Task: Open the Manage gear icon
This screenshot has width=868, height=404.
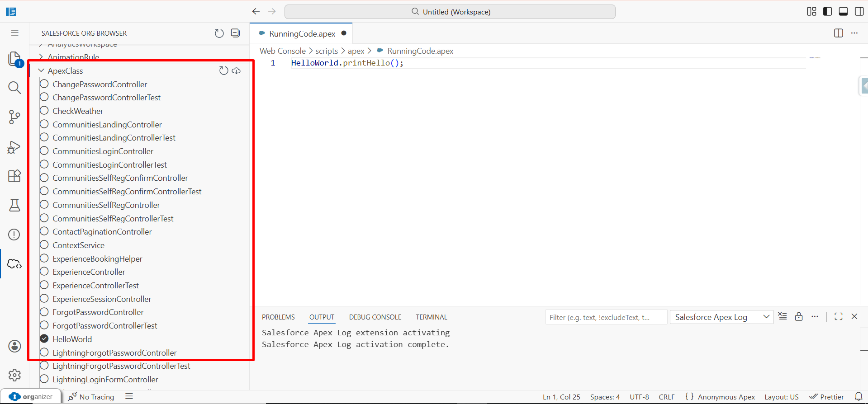Action: point(14,375)
